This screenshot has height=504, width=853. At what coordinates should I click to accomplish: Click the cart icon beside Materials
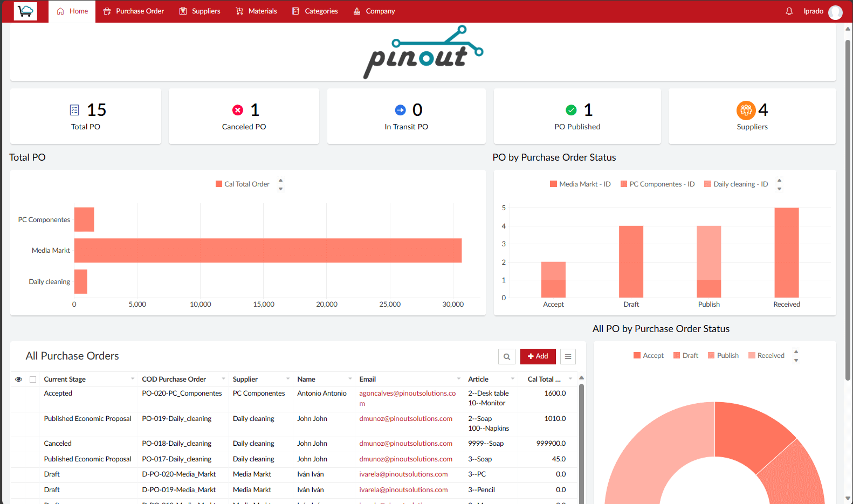(x=239, y=11)
